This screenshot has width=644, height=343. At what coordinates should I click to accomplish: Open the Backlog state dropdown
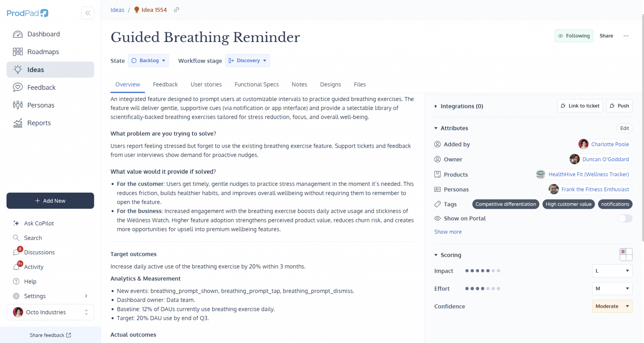148,60
